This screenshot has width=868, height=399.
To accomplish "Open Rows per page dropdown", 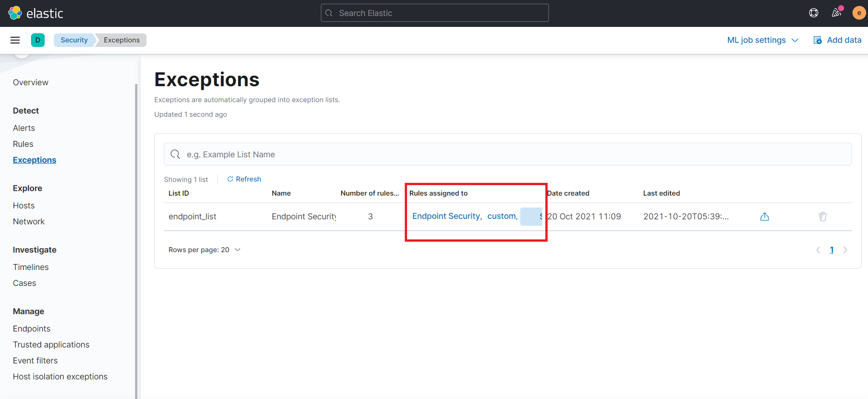I will (x=204, y=250).
